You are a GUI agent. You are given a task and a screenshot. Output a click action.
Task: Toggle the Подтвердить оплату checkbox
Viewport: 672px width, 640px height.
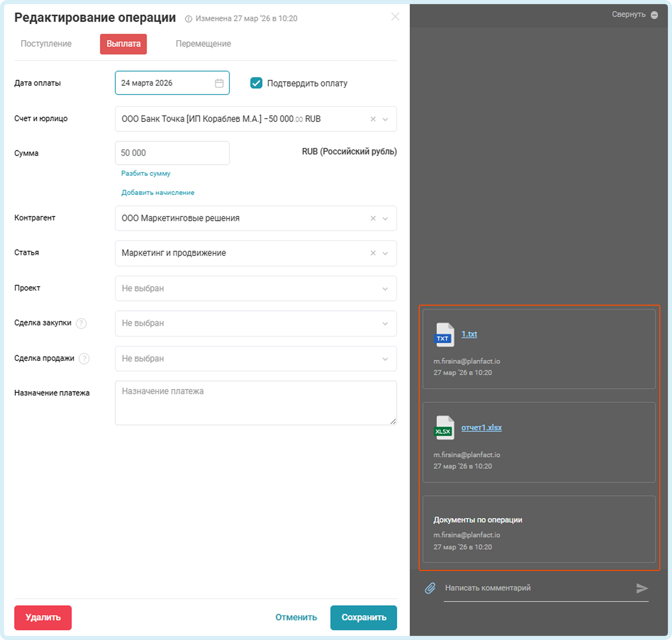256,83
